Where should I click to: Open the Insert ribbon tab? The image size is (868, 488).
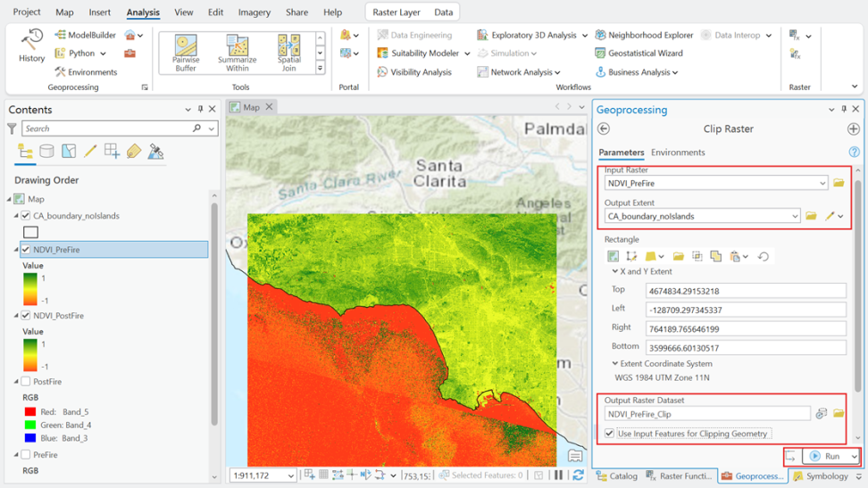coord(100,12)
